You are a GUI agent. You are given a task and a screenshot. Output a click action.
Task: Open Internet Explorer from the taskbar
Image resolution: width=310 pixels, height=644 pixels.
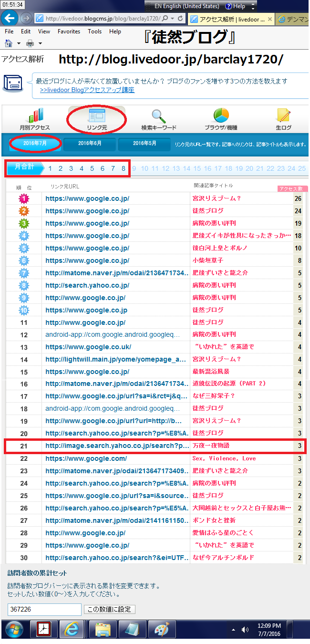[x=72, y=630]
